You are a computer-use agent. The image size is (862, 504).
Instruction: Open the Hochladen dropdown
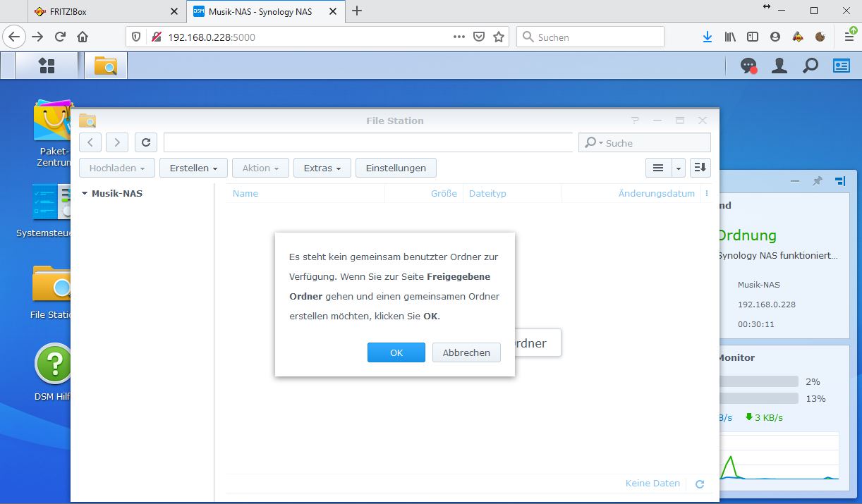point(117,168)
